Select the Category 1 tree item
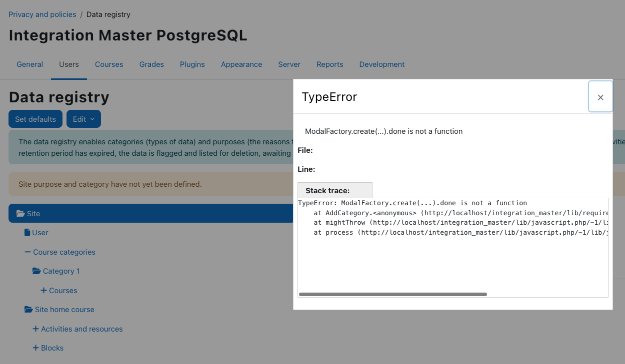The image size is (625, 364). (x=61, y=271)
